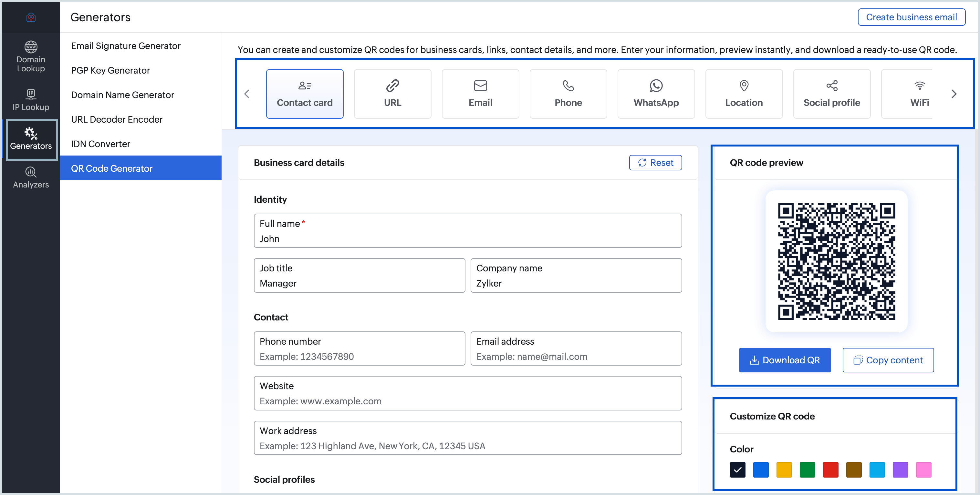Open Email Signature Generator

click(141, 45)
